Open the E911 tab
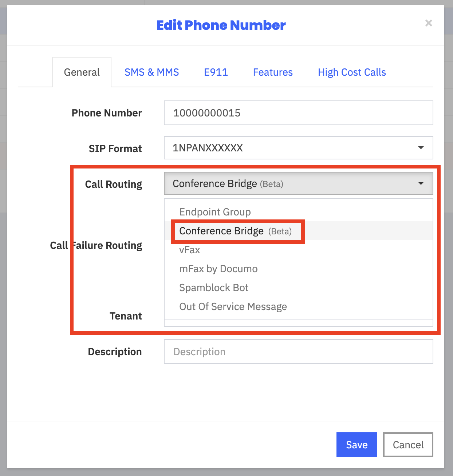The width and height of the screenshot is (453, 476). (x=216, y=72)
